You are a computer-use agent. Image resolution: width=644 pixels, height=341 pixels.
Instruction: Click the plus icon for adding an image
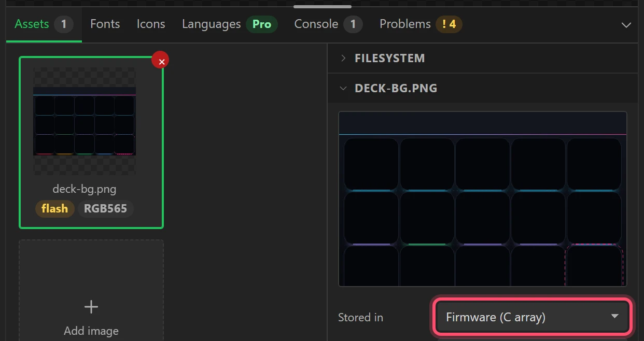click(91, 307)
